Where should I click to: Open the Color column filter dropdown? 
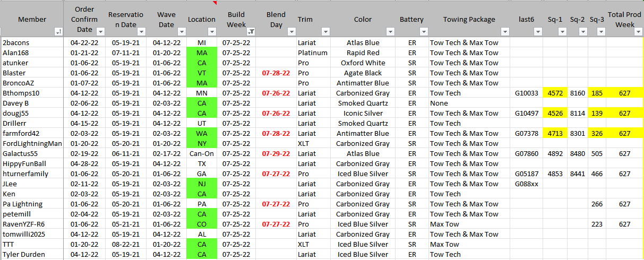390,32
